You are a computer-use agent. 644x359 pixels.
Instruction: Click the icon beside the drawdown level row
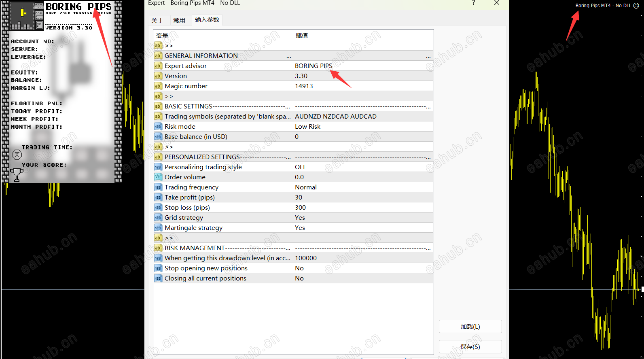[158, 258]
